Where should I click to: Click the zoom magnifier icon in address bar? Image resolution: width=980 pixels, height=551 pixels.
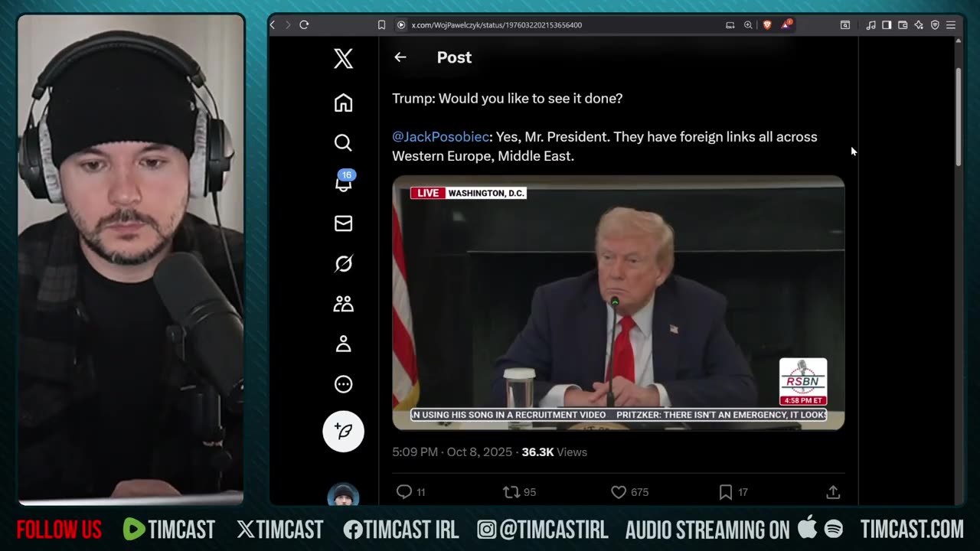pyautogui.click(x=748, y=25)
